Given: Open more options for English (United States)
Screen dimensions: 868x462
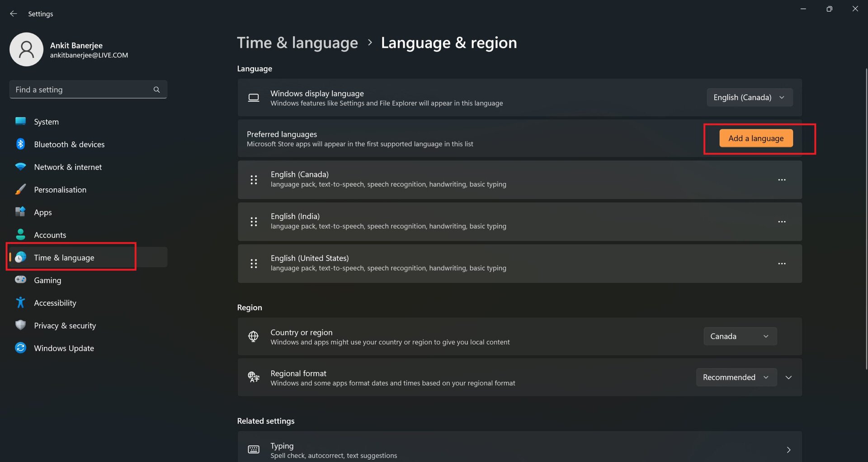Looking at the screenshot, I should [782, 263].
